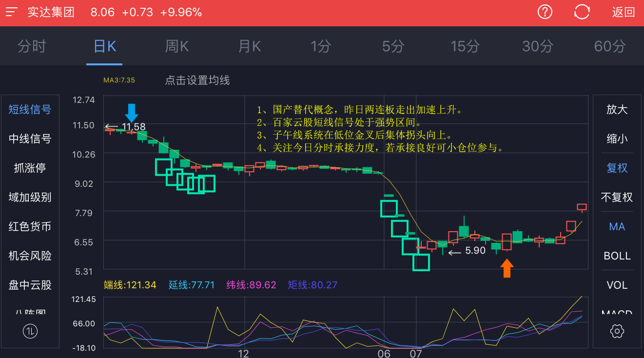Viewport: 644px width, 358px height.
Task: Toggle the MA indicator
Action: coord(617,226)
